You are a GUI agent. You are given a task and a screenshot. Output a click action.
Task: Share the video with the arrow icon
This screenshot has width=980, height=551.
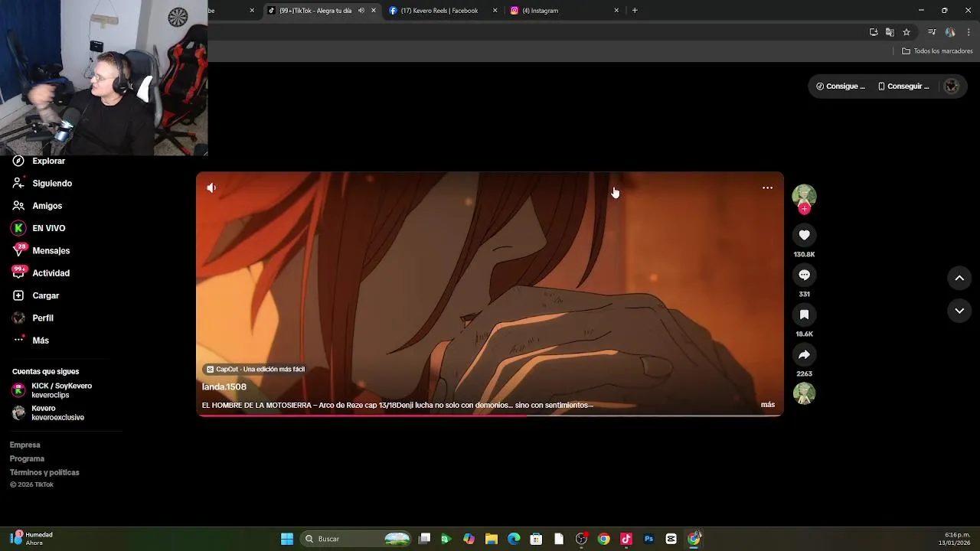click(804, 354)
